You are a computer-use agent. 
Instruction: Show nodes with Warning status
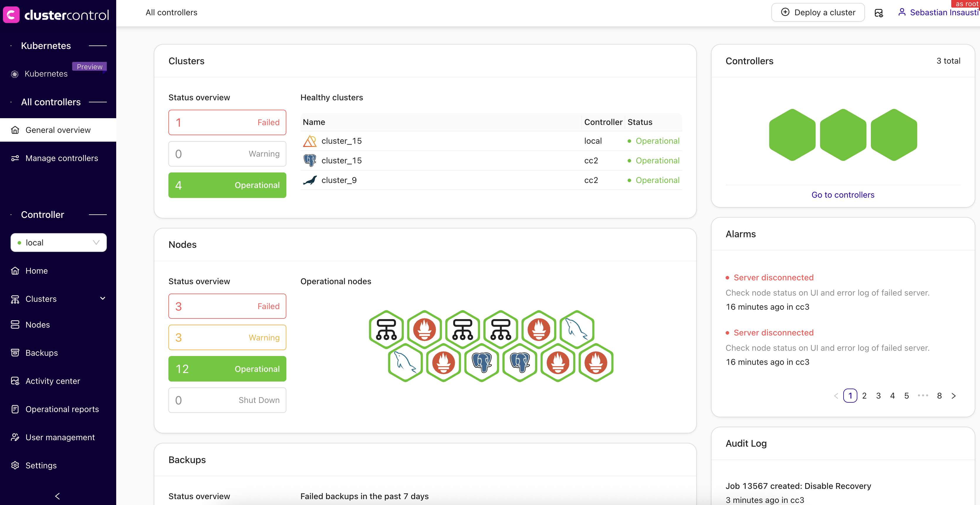(227, 338)
